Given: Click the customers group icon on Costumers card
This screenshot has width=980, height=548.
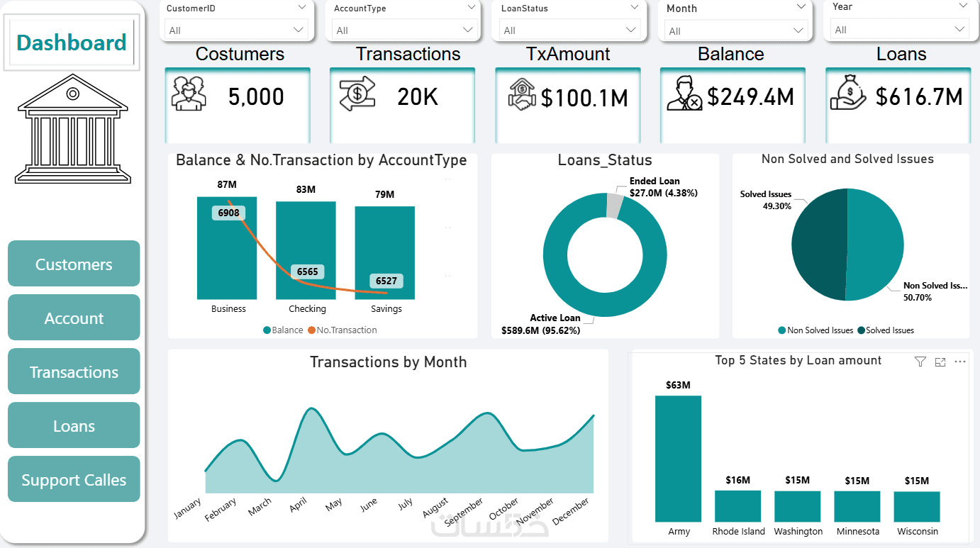Looking at the screenshot, I should [x=189, y=94].
